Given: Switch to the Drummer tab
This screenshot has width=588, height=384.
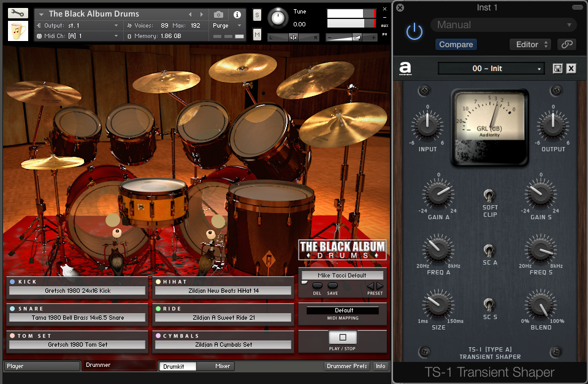Looking at the screenshot, I should (119, 365).
